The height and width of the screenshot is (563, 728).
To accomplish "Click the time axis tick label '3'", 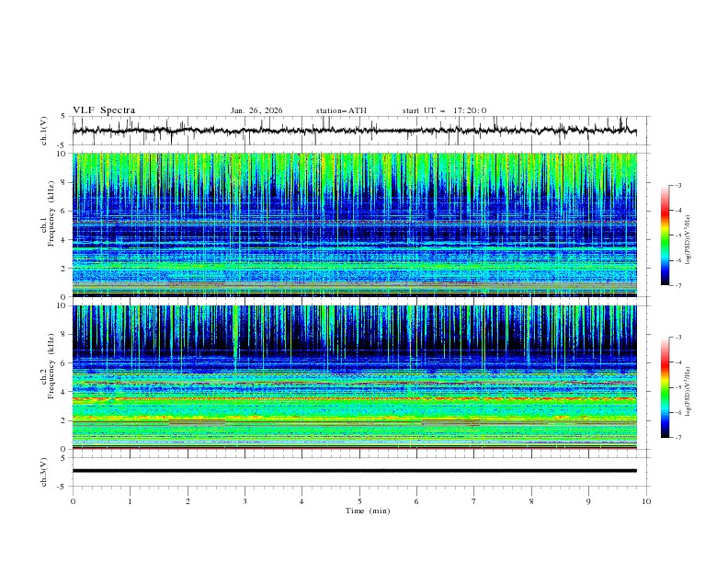I will pos(245,501).
